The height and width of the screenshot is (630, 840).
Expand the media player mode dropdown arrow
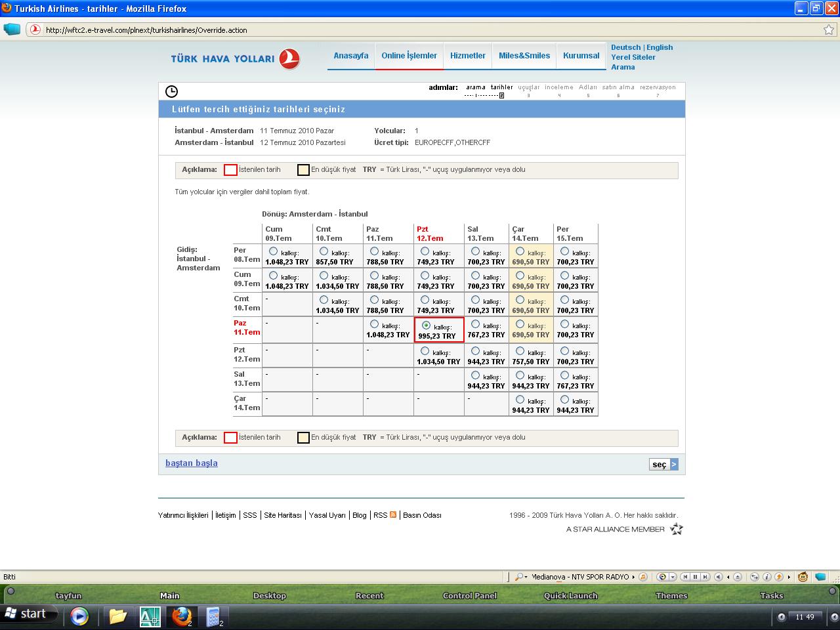673,577
